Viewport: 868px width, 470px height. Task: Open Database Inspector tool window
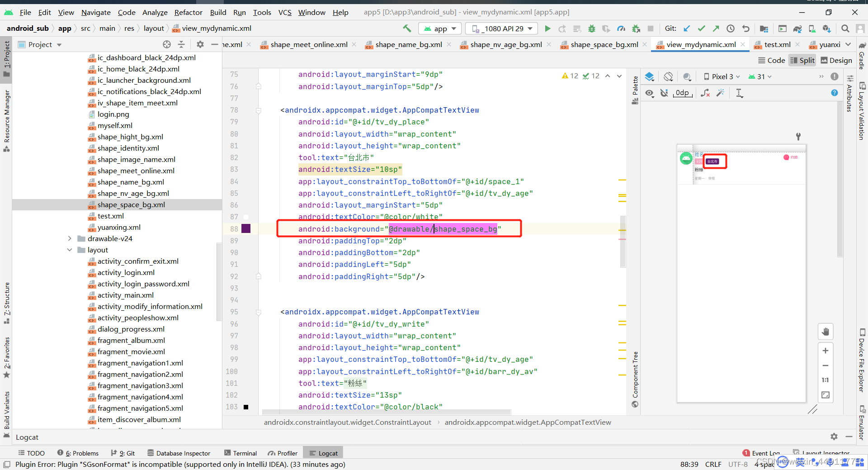coord(179,453)
